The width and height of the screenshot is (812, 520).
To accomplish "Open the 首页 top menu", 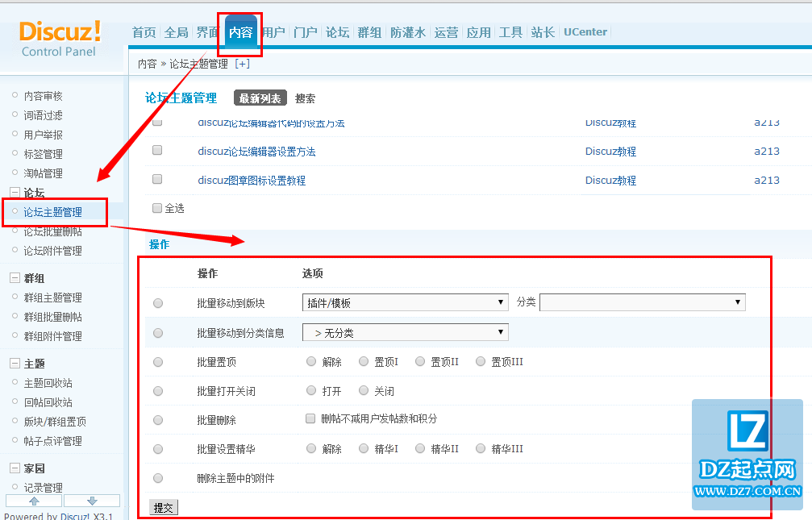I will click(144, 32).
